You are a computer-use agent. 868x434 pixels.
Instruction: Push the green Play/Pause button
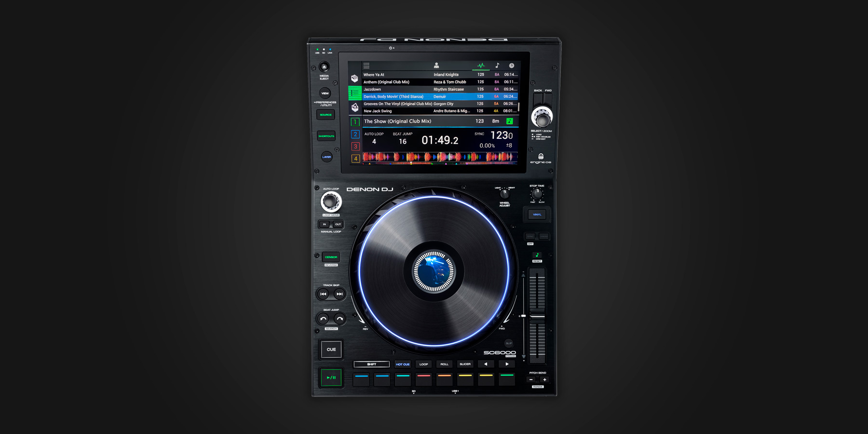[331, 378]
